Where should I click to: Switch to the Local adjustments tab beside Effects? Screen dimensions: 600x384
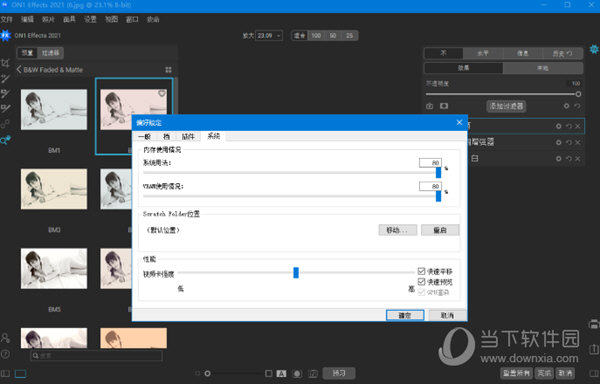click(543, 68)
